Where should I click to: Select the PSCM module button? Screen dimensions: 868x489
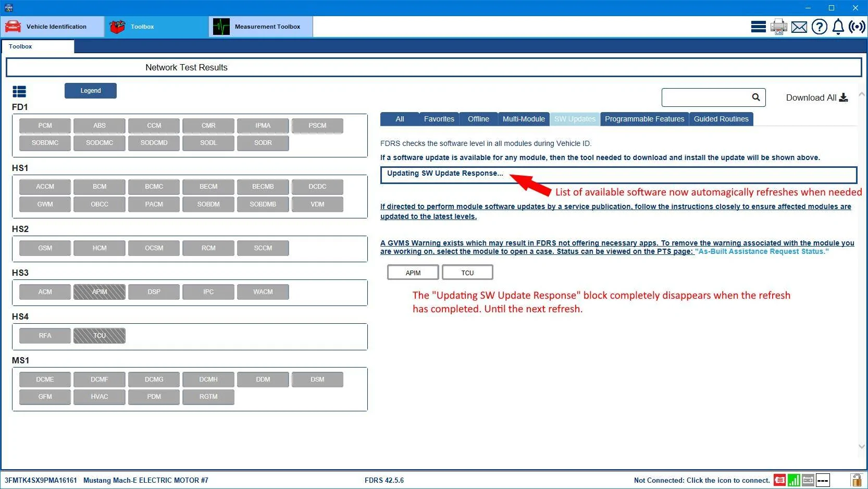point(317,126)
